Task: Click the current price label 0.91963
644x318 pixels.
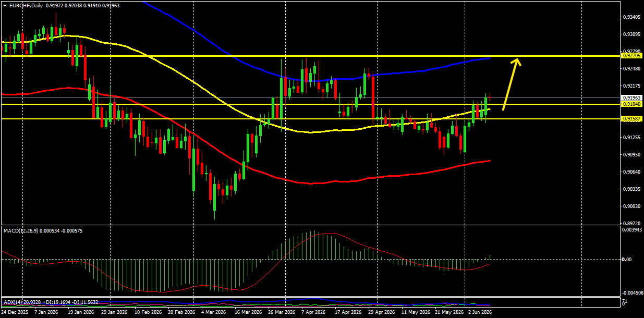Action: pyautogui.click(x=630, y=98)
